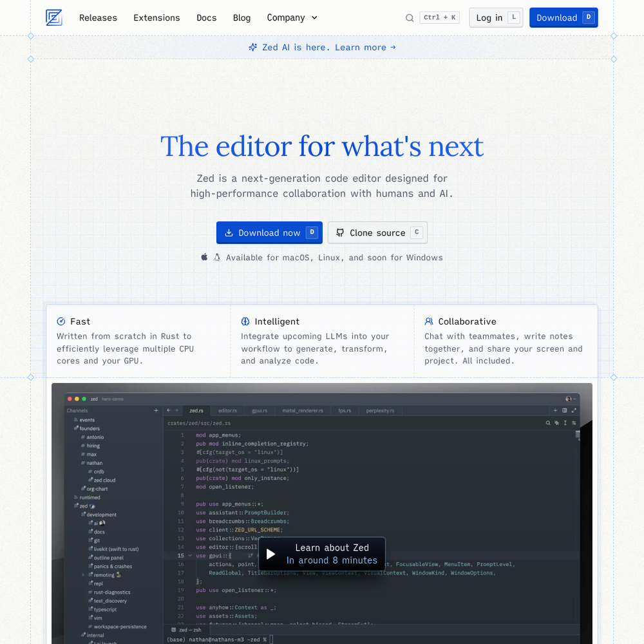Click the inline assist sparkle icon in editor toolbar

(x=556, y=422)
